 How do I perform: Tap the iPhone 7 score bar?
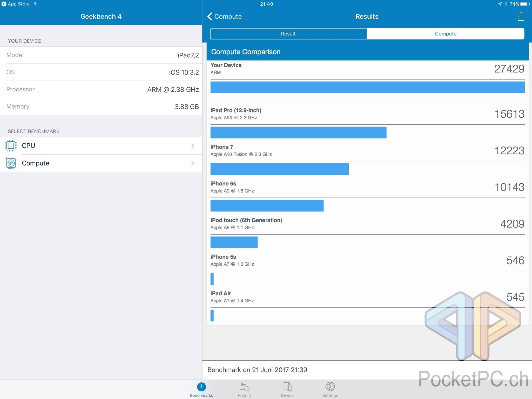[279, 169]
